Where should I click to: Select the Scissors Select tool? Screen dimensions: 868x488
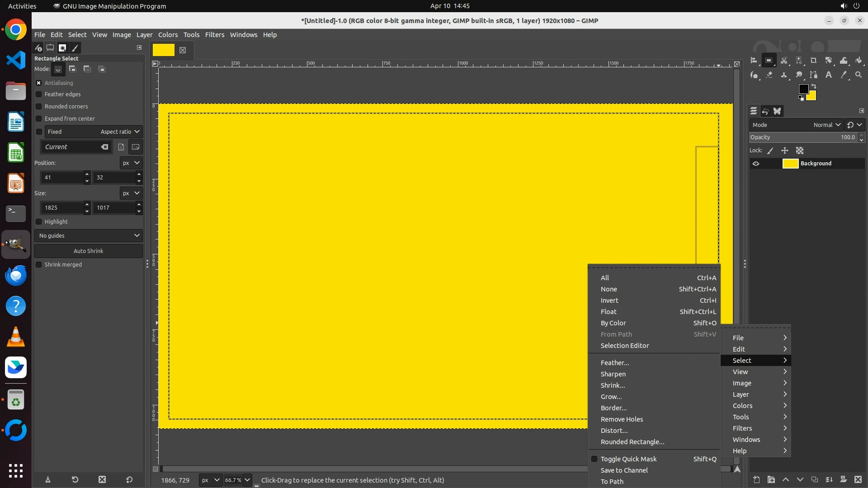coord(784,61)
